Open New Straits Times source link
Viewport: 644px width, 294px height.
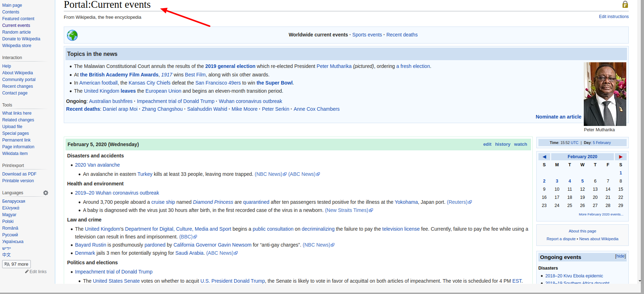coord(349,210)
